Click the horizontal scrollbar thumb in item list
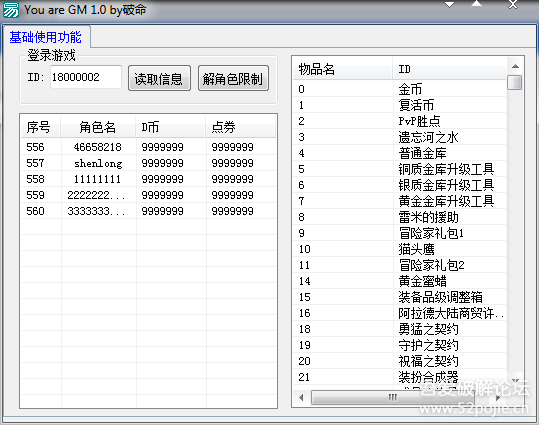 click(392, 398)
